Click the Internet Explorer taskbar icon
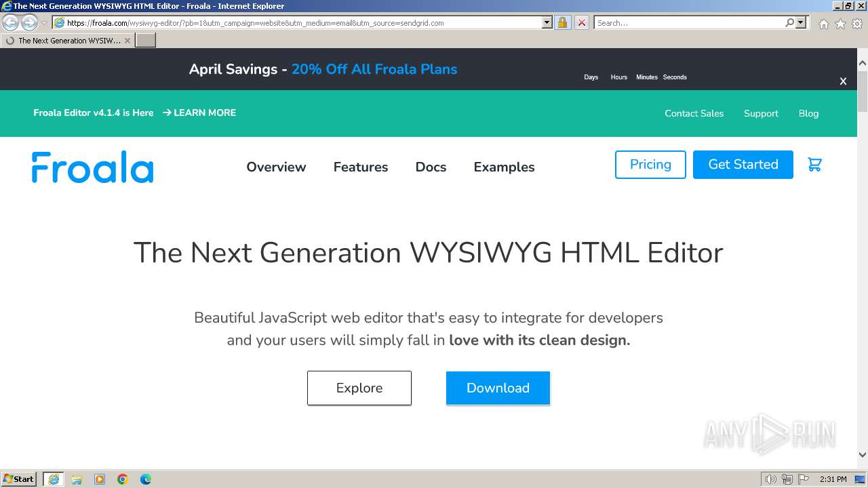This screenshot has height=488, width=868. pos(53,479)
